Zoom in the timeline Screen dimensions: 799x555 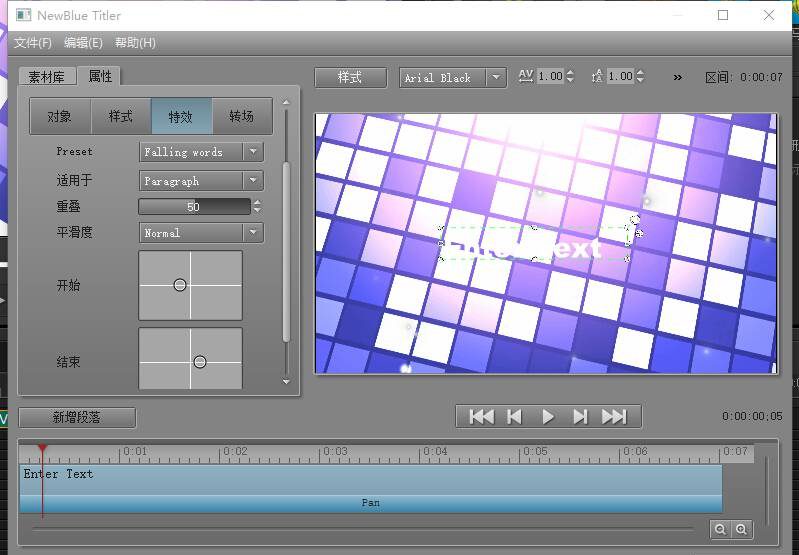[741, 530]
